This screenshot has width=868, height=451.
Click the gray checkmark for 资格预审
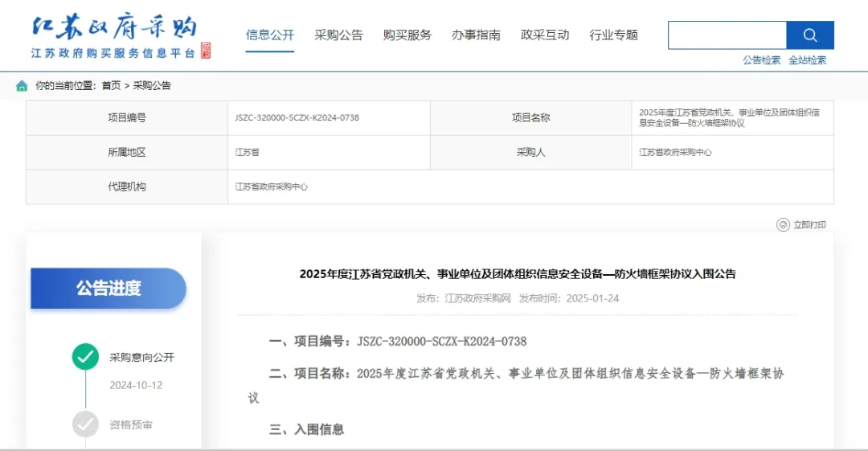click(85, 424)
